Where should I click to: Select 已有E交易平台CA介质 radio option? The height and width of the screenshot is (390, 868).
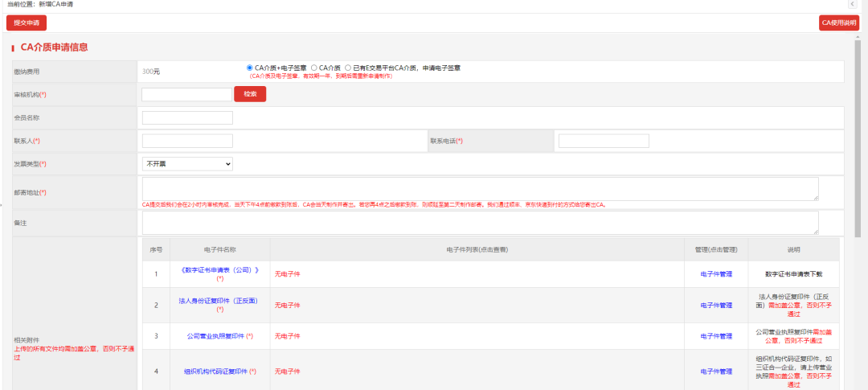click(348, 68)
